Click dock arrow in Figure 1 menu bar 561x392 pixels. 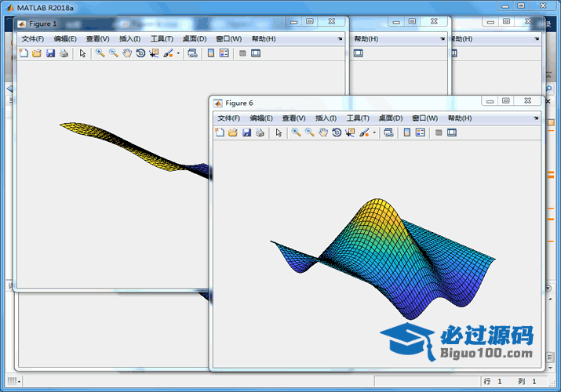[340, 38]
